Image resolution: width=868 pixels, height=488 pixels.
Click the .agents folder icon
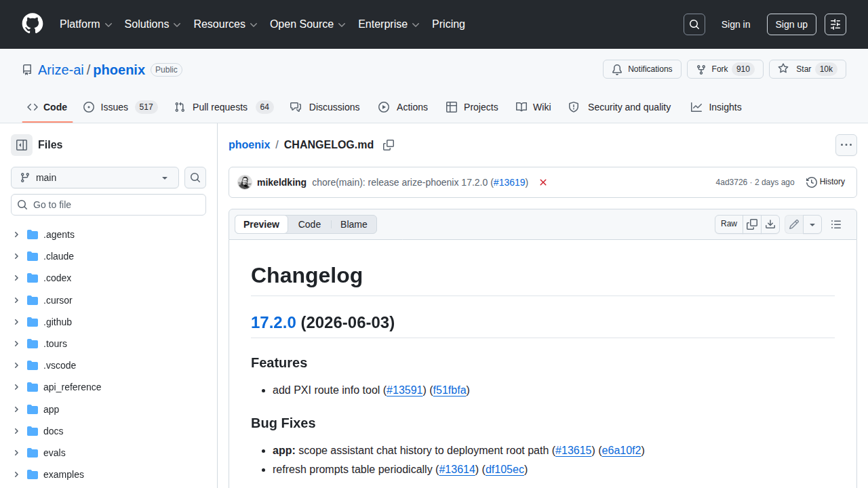(33, 235)
